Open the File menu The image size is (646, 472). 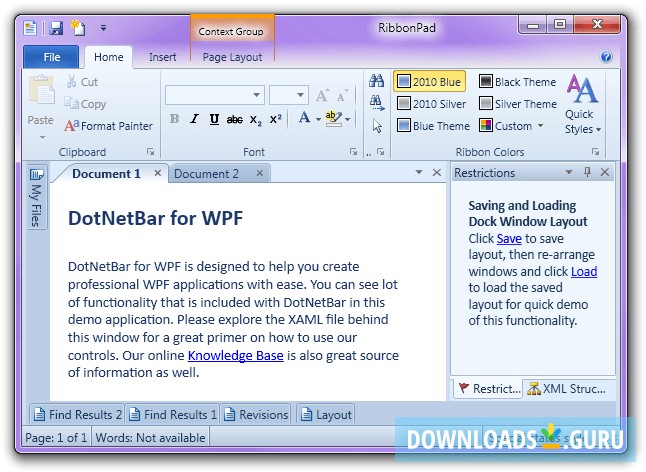[51, 57]
